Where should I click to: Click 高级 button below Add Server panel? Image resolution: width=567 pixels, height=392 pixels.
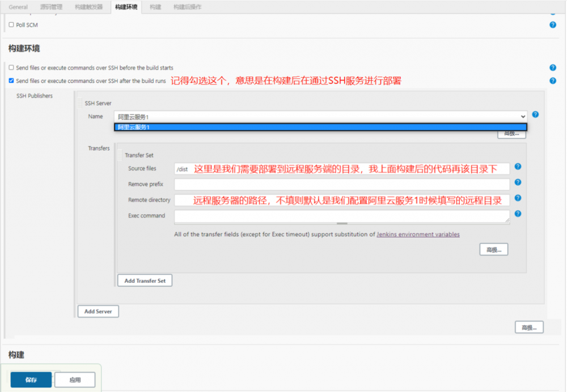(529, 327)
